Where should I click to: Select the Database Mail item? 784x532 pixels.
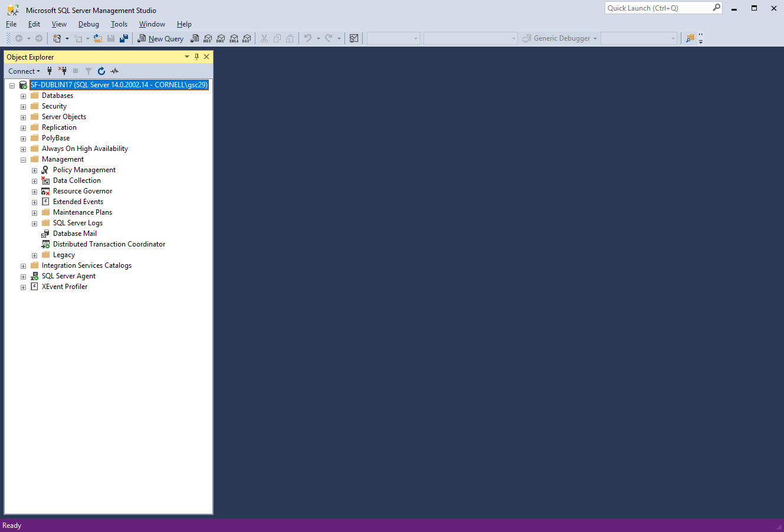tap(75, 234)
